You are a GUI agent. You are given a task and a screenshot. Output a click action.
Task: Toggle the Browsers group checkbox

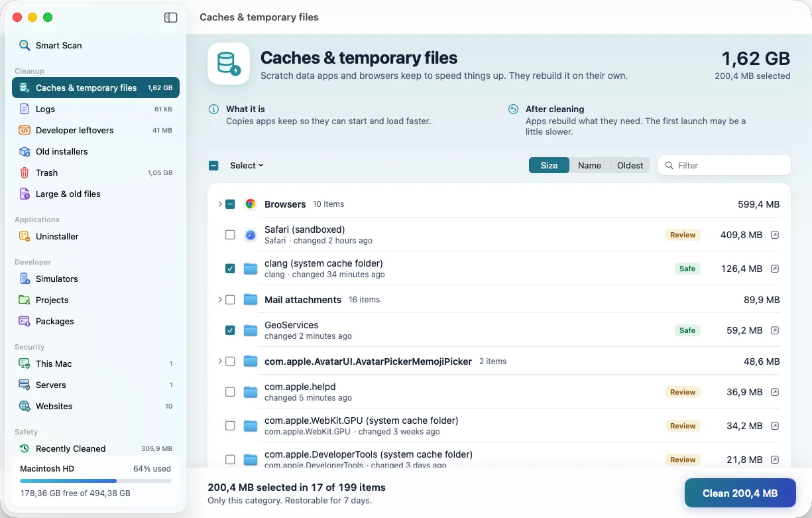click(x=230, y=204)
